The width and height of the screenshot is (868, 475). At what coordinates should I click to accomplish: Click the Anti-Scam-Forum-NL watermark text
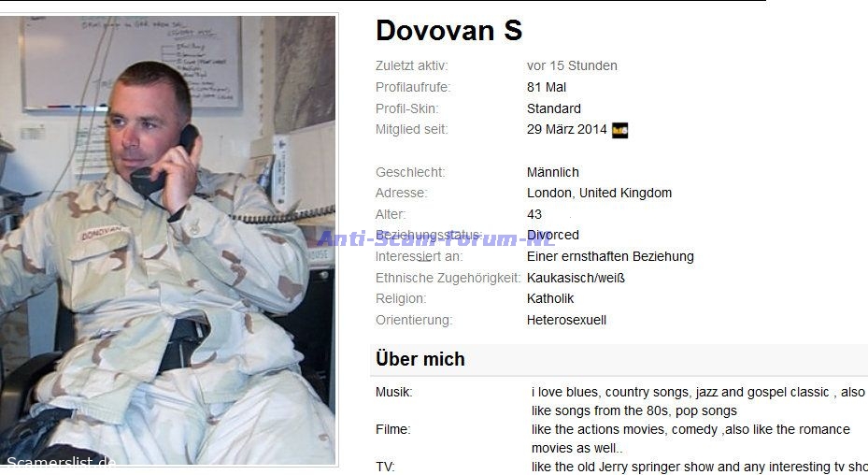435,238
